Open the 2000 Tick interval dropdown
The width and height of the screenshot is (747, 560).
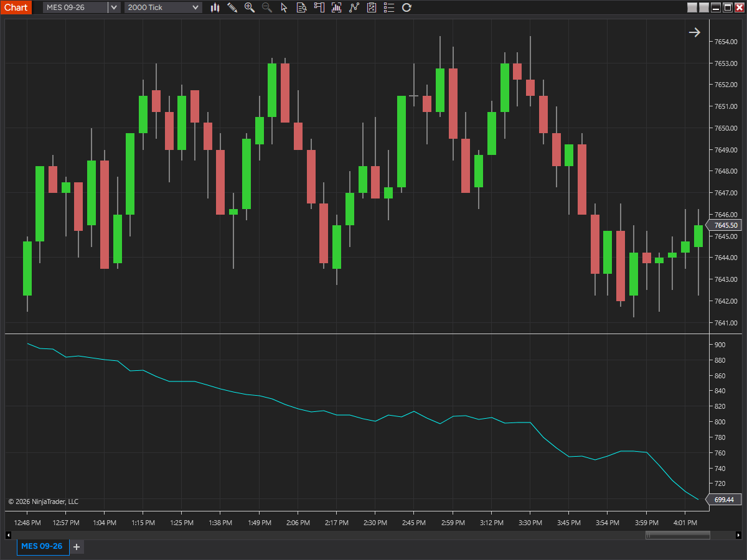point(163,7)
